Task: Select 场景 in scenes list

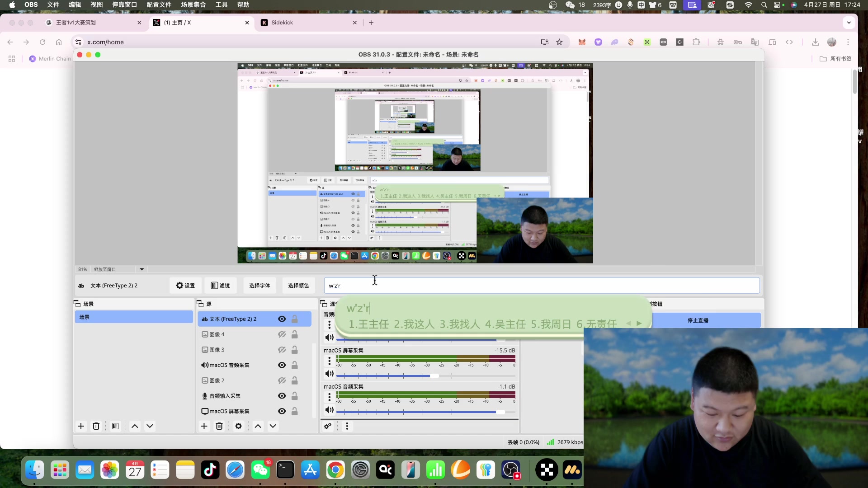Action: (134, 317)
